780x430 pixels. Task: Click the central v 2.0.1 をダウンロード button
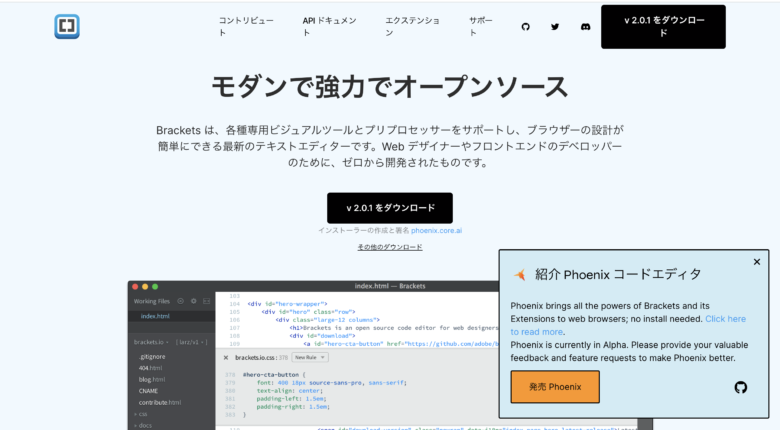click(x=390, y=208)
